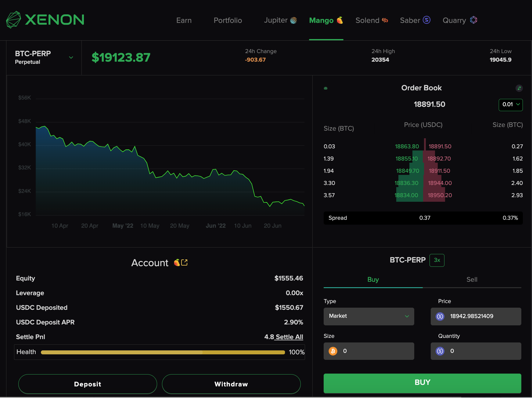The width and height of the screenshot is (532, 398).
Task: Select bid price 18849.70
Action: (408, 171)
